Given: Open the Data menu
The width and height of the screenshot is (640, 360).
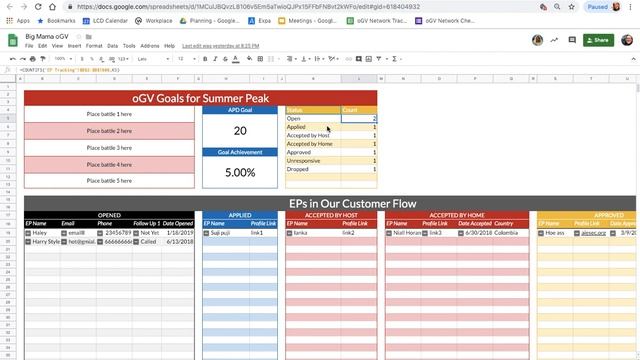Looking at the screenshot, I should click(113, 46).
